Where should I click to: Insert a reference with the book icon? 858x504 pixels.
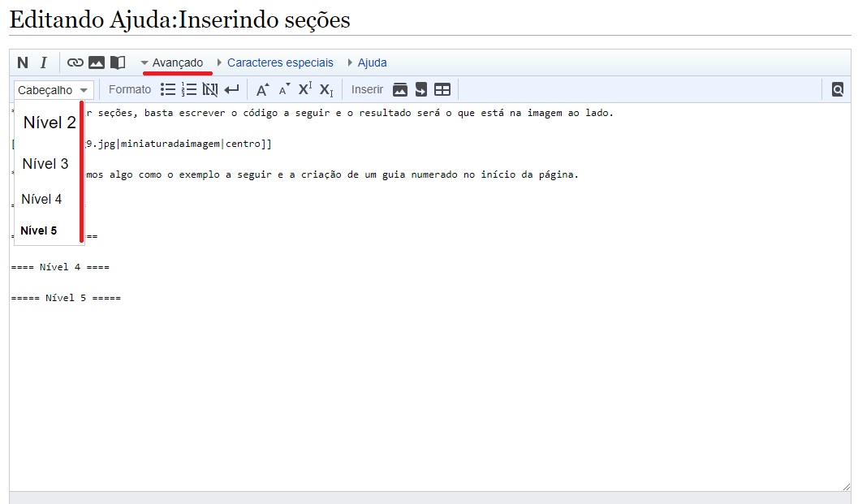118,62
